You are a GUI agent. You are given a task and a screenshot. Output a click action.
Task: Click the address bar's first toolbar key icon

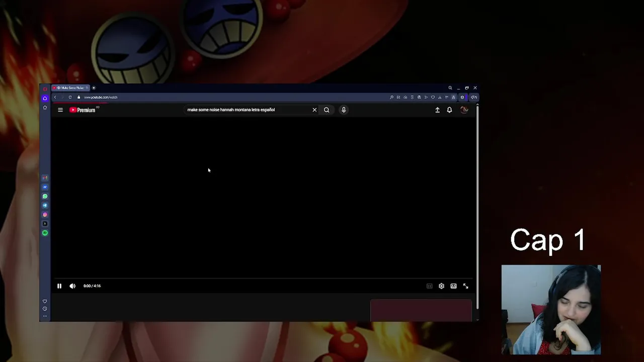(391, 98)
